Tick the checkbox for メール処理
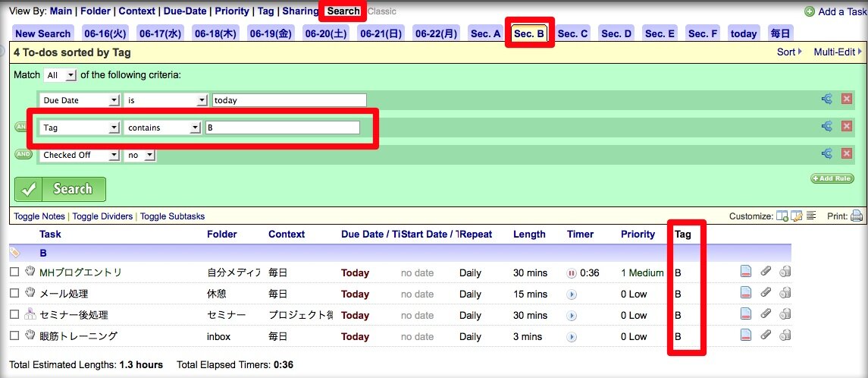 tap(14, 293)
